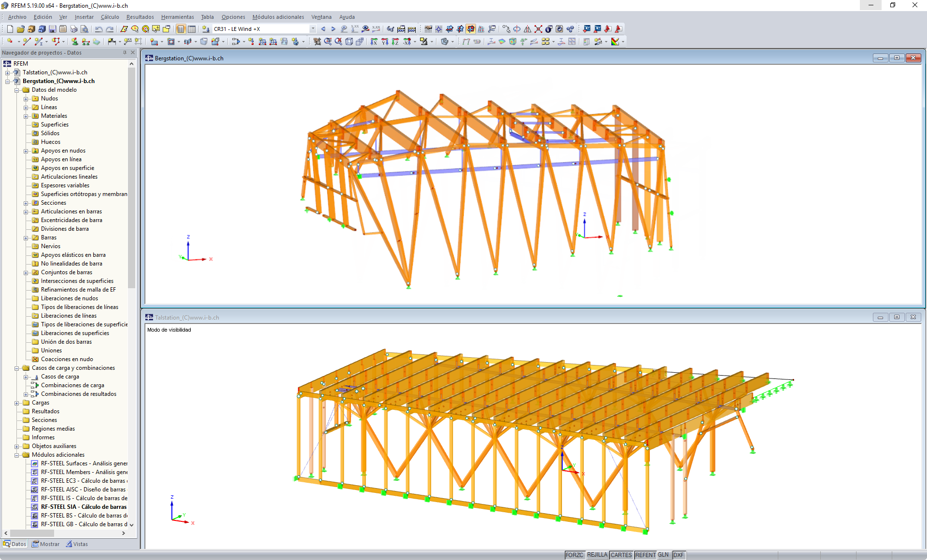Select RF-STEEL EC3 module entry
The width and height of the screenshot is (927, 560).
click(x=84, y=481)
